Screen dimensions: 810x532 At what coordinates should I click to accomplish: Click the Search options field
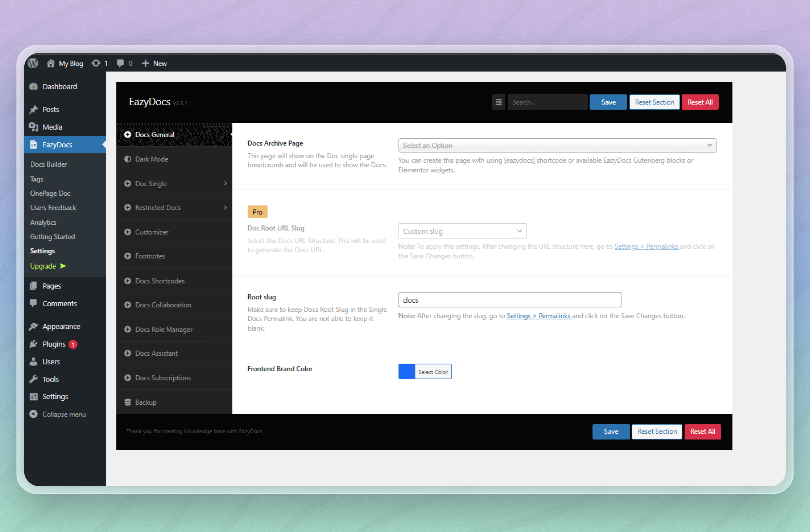click(x=547, y=102)
